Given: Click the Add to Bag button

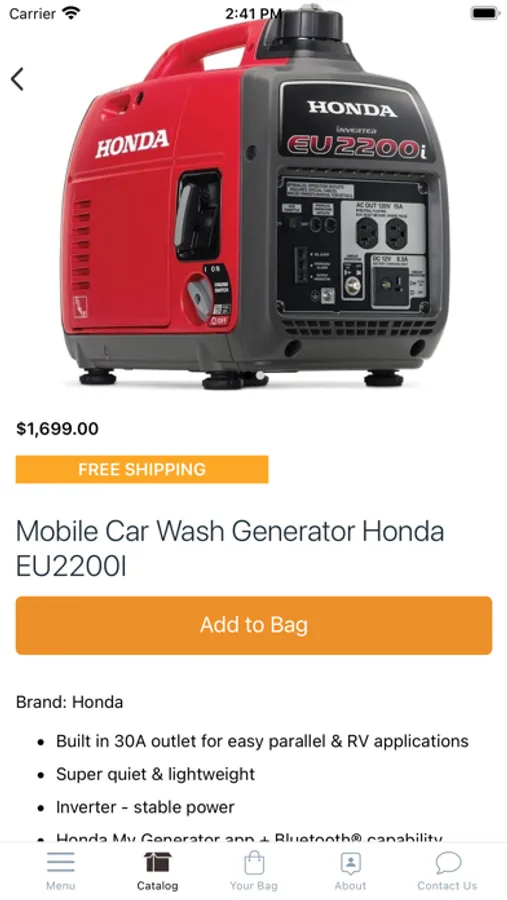Looking at the screenshot, I should point(254,625).
